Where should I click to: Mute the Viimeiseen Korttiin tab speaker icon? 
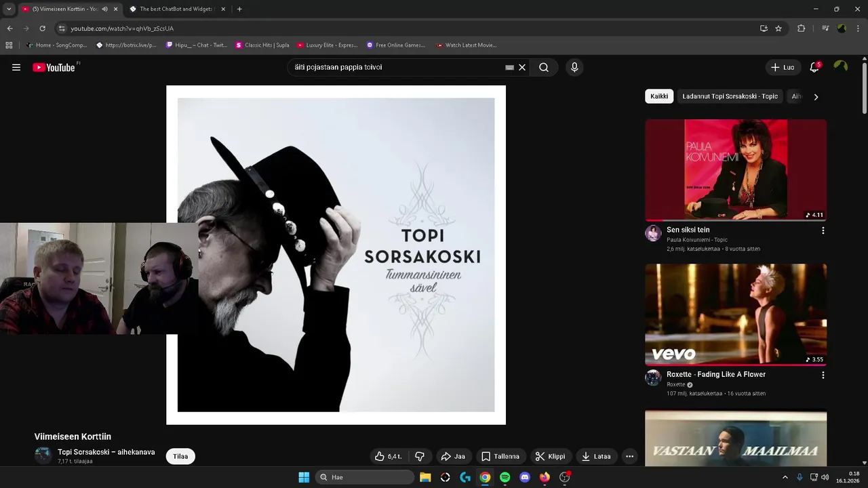104,9
